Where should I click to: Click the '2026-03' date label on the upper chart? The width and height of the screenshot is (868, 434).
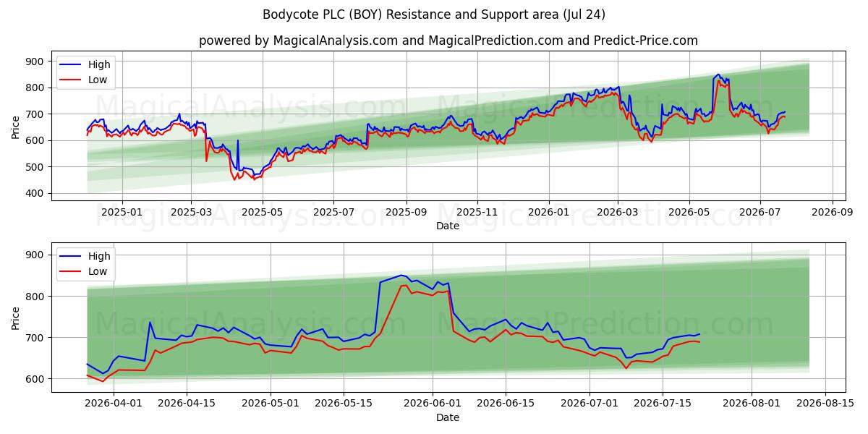click(618, 212)
